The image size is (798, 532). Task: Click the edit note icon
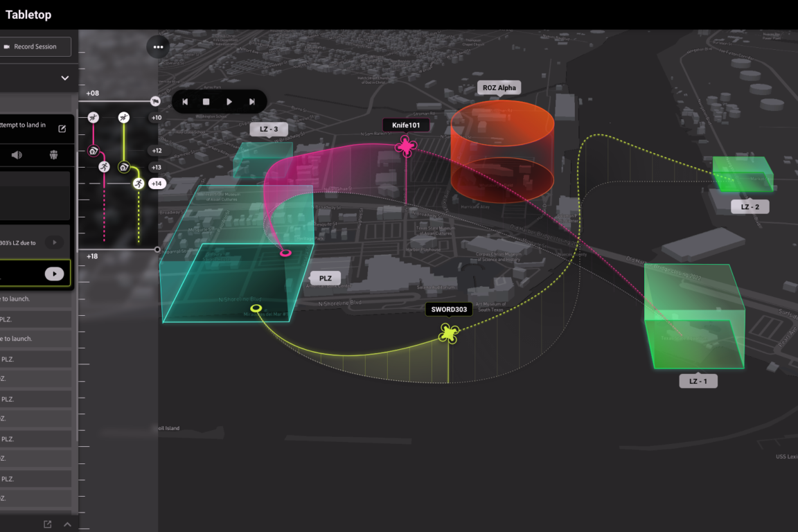62,129
